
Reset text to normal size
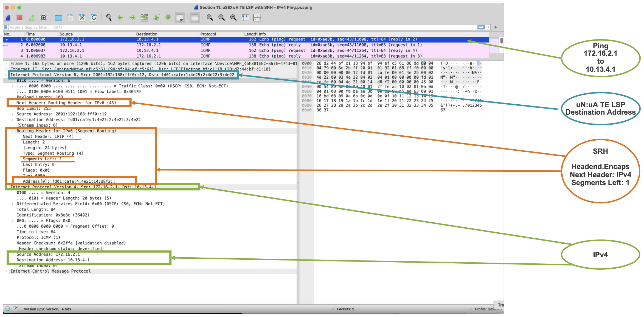233,18
